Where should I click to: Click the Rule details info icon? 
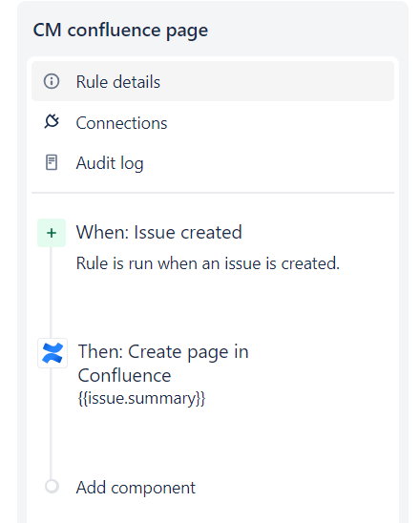click(x=52, y=81)
